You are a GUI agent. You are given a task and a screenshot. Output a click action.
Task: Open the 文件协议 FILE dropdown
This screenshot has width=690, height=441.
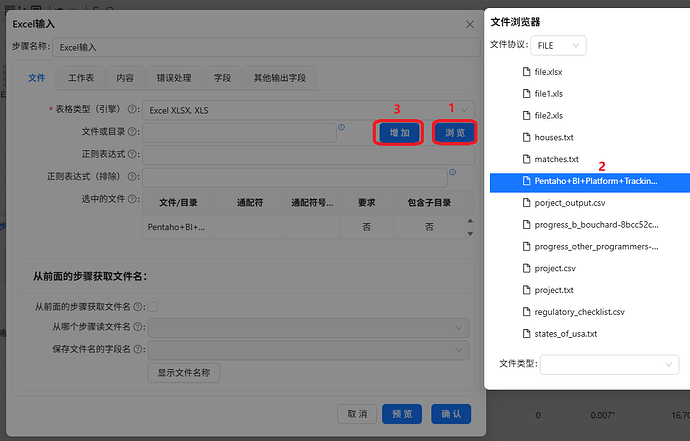pyautogui.click(x=558, y=45)
